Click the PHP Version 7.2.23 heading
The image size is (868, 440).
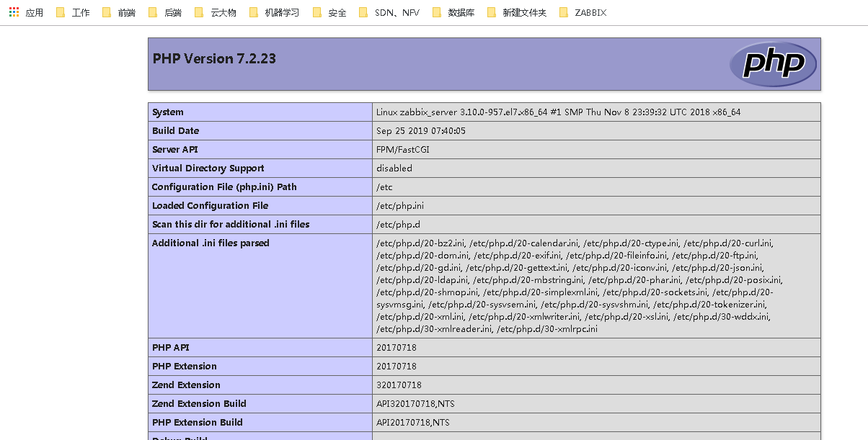click(x=214, y=58)
